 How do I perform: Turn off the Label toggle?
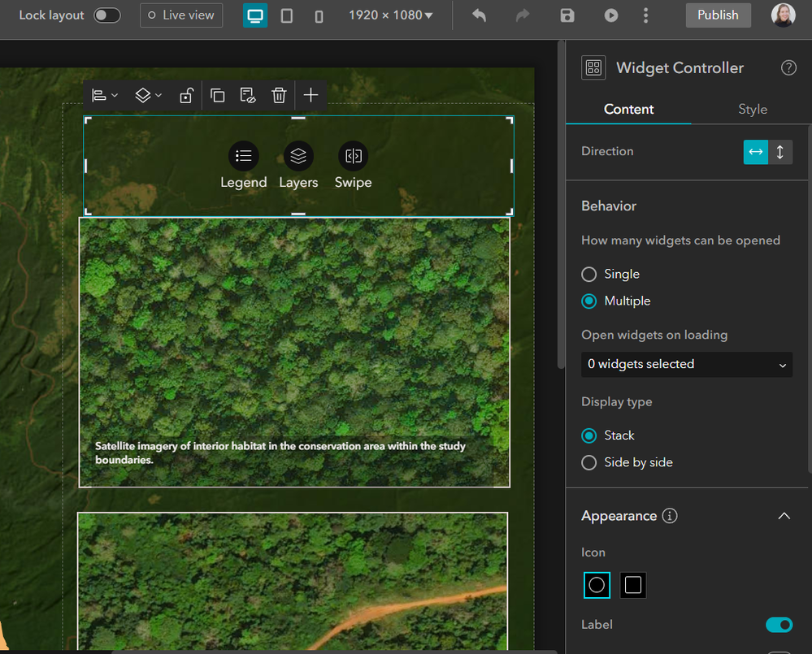[779, 625]
